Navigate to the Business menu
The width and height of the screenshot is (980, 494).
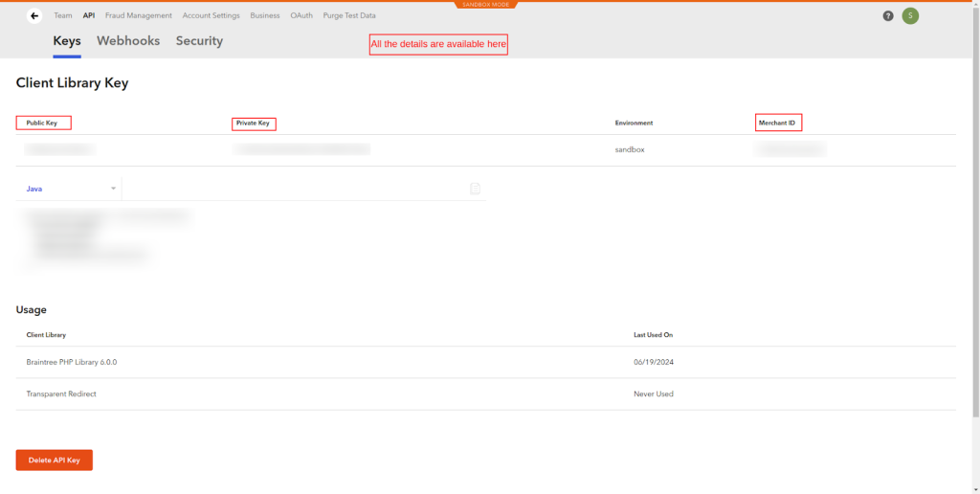[x=265, y=16]
